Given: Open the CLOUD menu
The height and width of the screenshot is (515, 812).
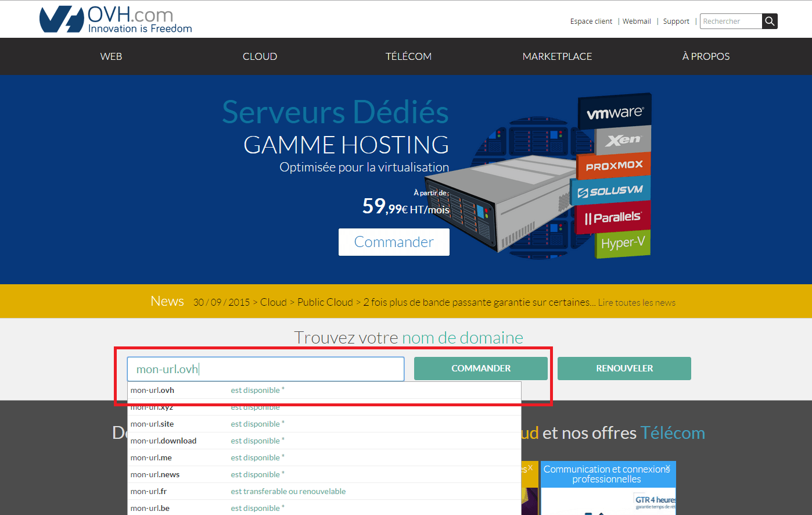Looking at the screenshot, I should pos(260,56).
